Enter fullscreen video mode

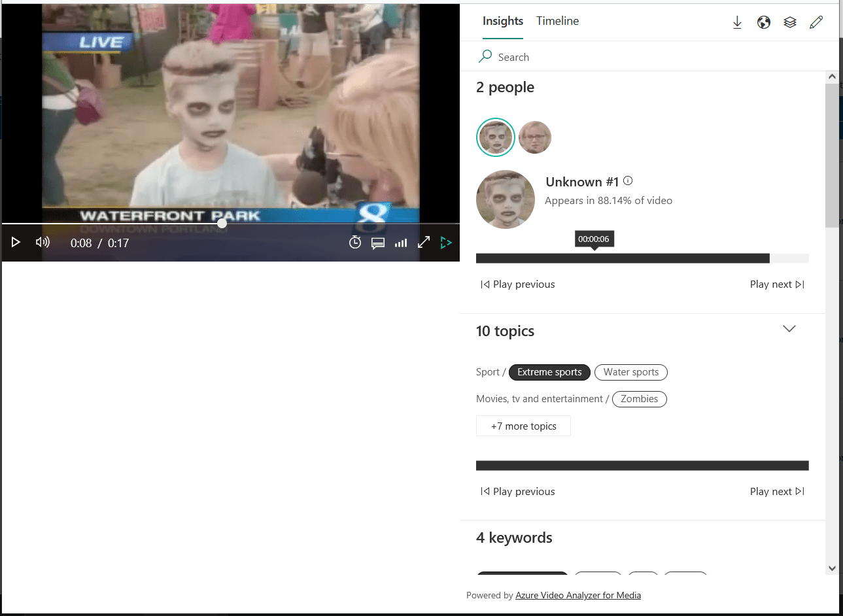coord(424,243)
